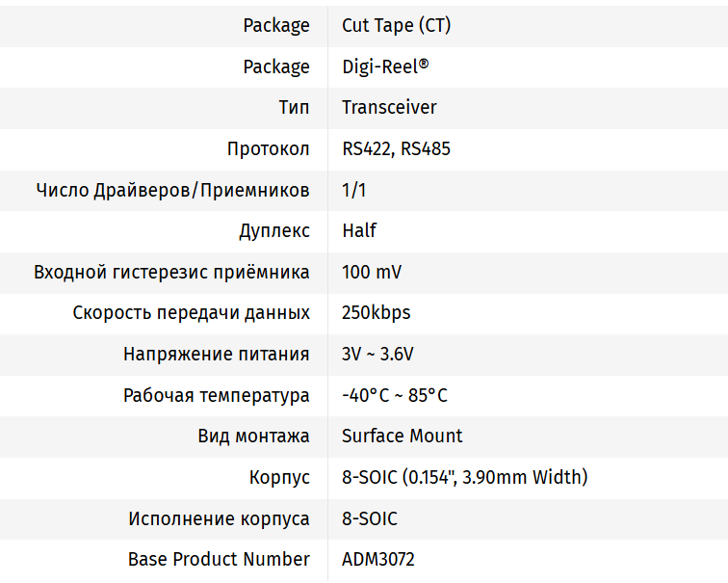Viewport: 728px width, 583px height.
Task: Click the Дуплекс row label
Action: click(x=274, y=231)
